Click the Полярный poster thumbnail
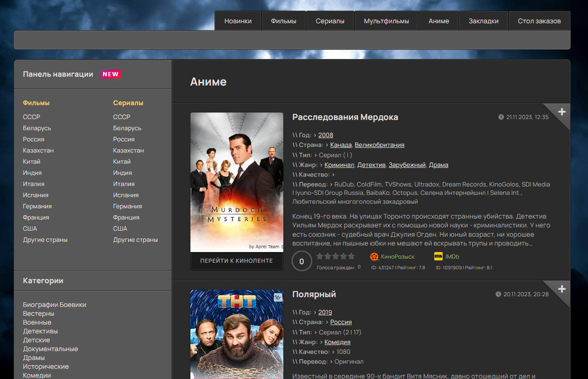Screen dimensions: 588x379 [x=237, y=334]
